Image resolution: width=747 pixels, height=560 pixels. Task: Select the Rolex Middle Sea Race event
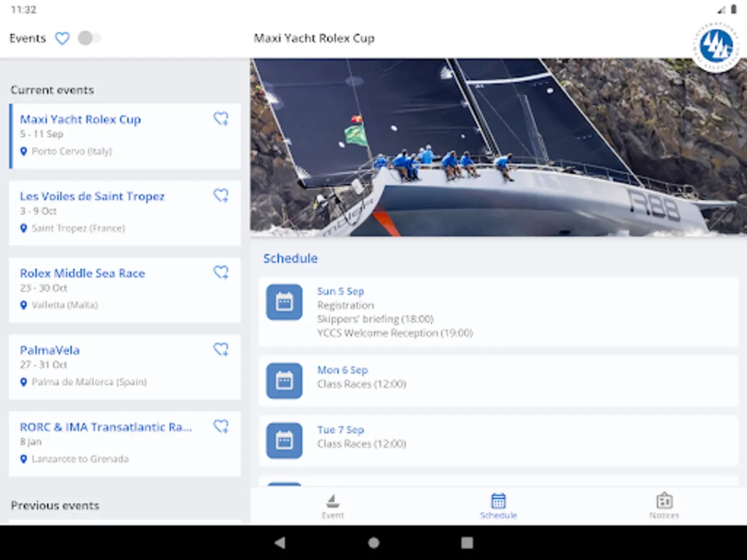coord(125,290)
